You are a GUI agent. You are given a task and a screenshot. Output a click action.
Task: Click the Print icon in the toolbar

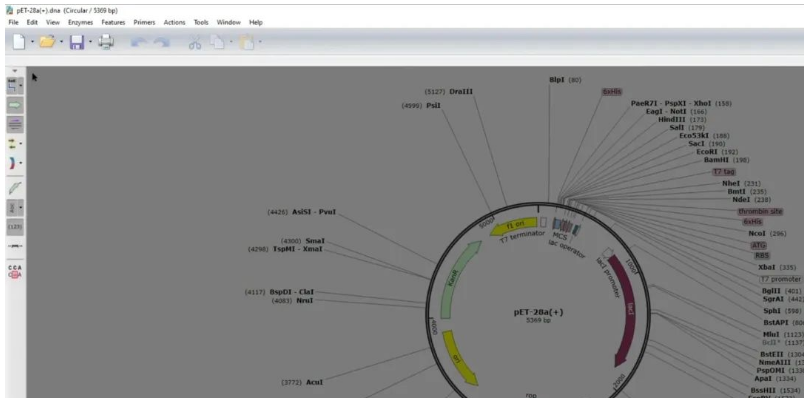click(106, 42)
